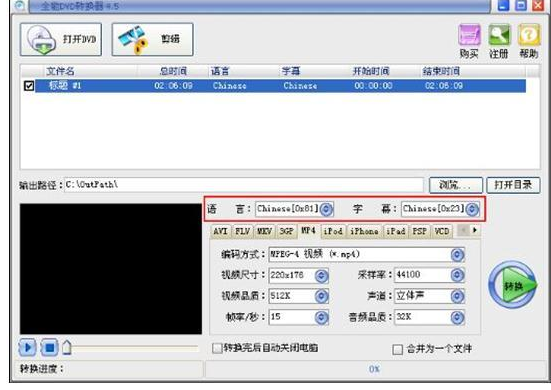The image size is (551, 390).
Task: Click the output path field C:\OutPath\
Action: pos(244,185)
